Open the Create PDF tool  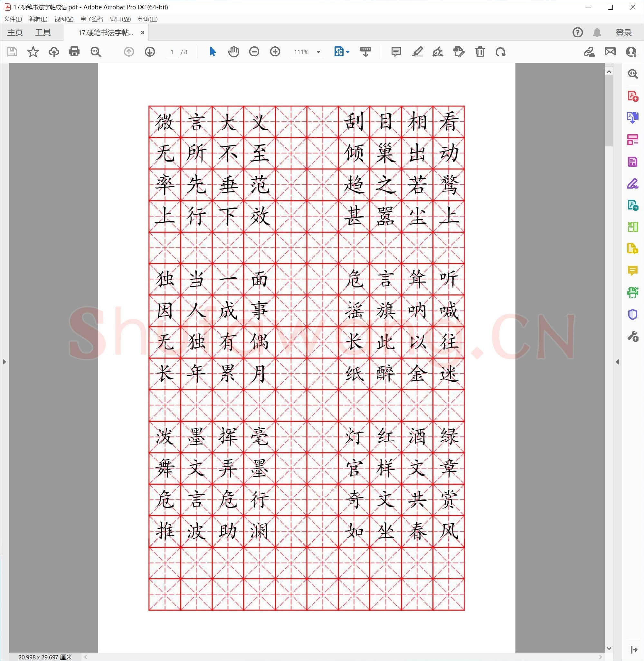point(632,96)
